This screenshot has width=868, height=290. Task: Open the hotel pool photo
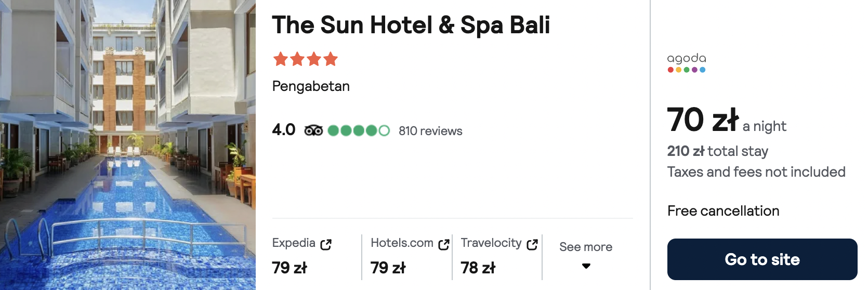tap(128, 145)
